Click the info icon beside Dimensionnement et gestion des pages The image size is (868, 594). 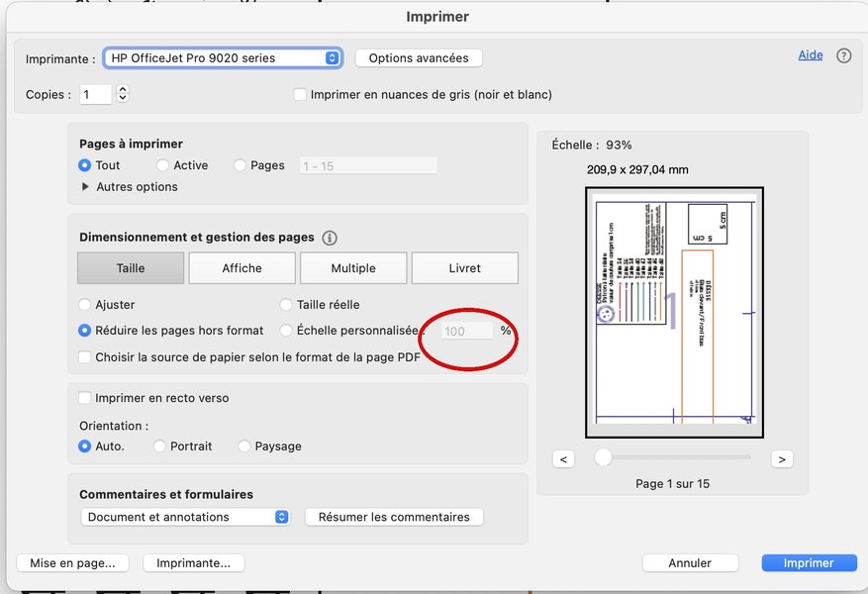point(330,238)
